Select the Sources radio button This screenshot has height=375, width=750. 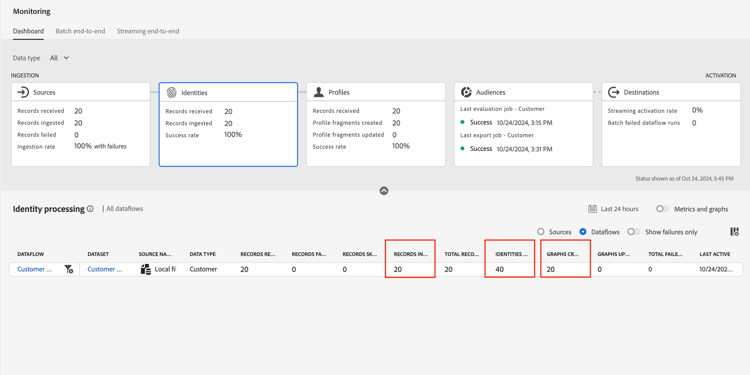pyautogui.click(x=540, y=232)
